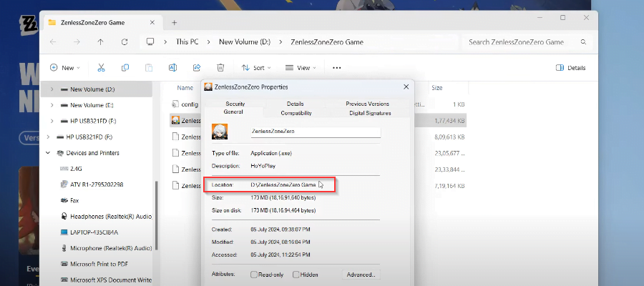The width and height of the screenshot is (644, 286).
Task: Toggle the Read-only attribute checkbox
Action: [x=254, y=275]
